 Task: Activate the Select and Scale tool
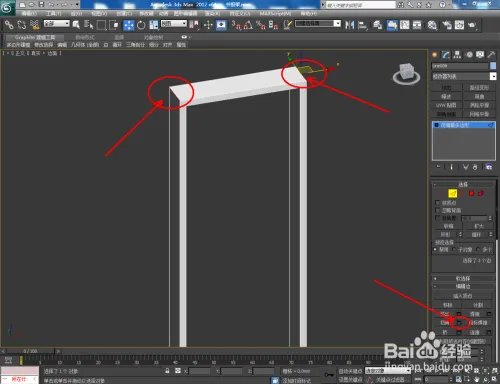(x=154, y=25)
